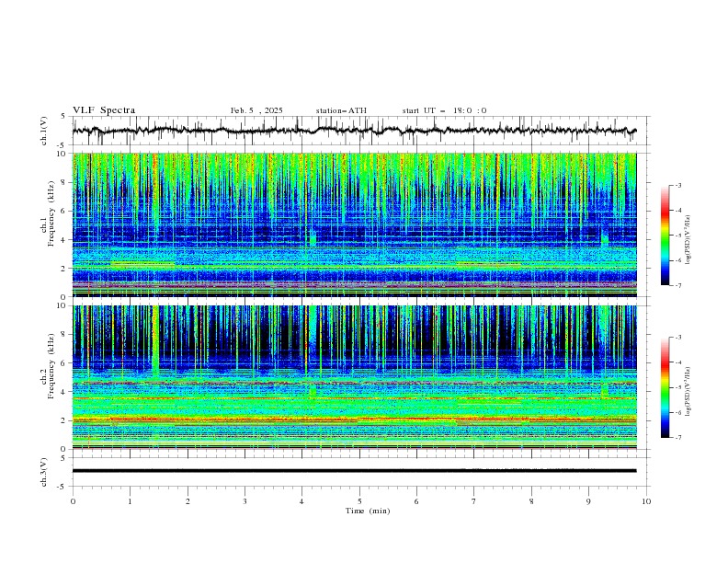Click the ch.2 spectrogram panel
Screen dimensions: 728x563
point(355,377)
